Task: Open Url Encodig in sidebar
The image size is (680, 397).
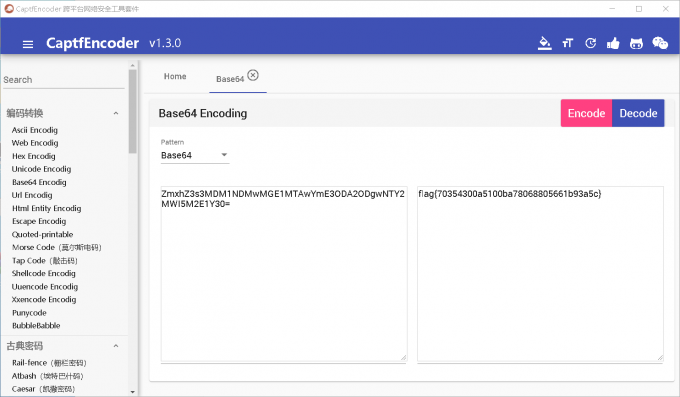Action: point(32,195)
